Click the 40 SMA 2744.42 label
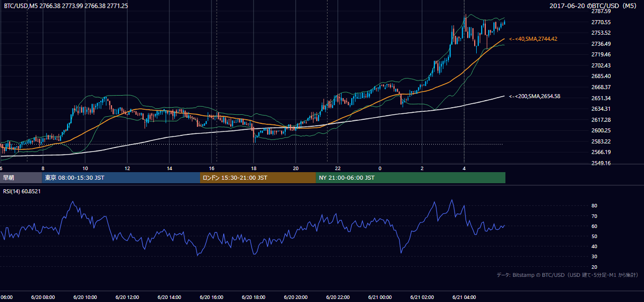644x302 pixels. click(533, 39)
